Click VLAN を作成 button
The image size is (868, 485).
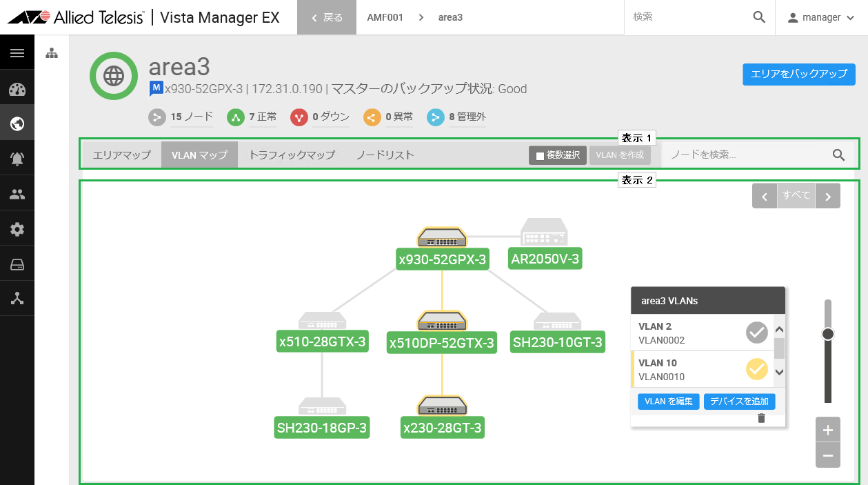[x=620, y=155]
